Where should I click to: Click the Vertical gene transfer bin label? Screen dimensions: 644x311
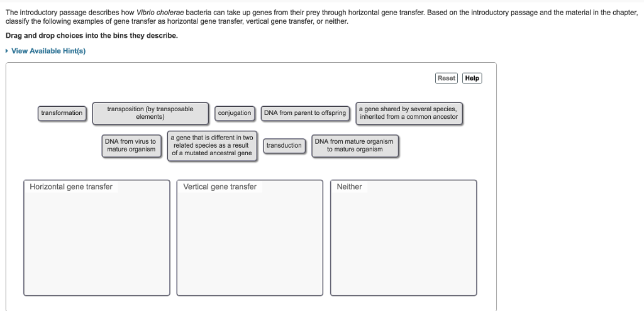(219, 187)
